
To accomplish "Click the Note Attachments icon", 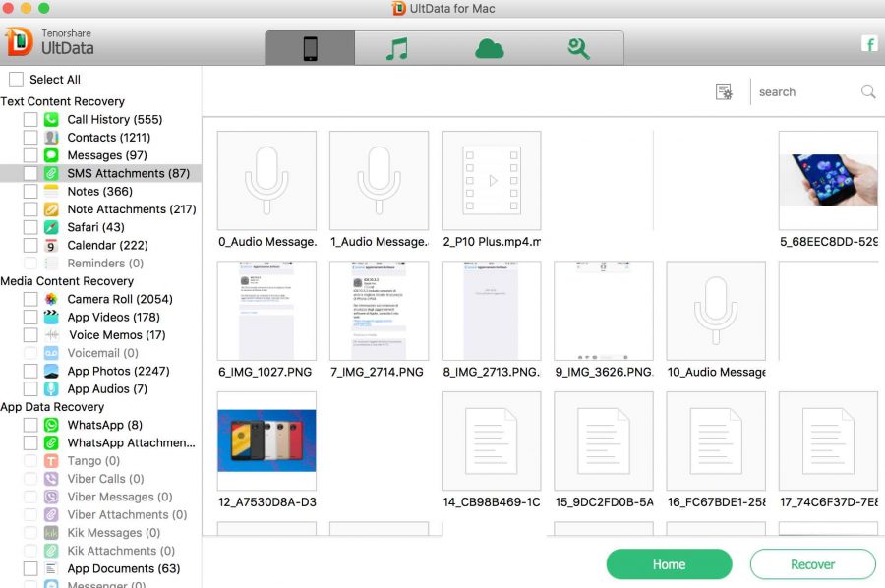I will pyautogui.click(x=51, y=209).
